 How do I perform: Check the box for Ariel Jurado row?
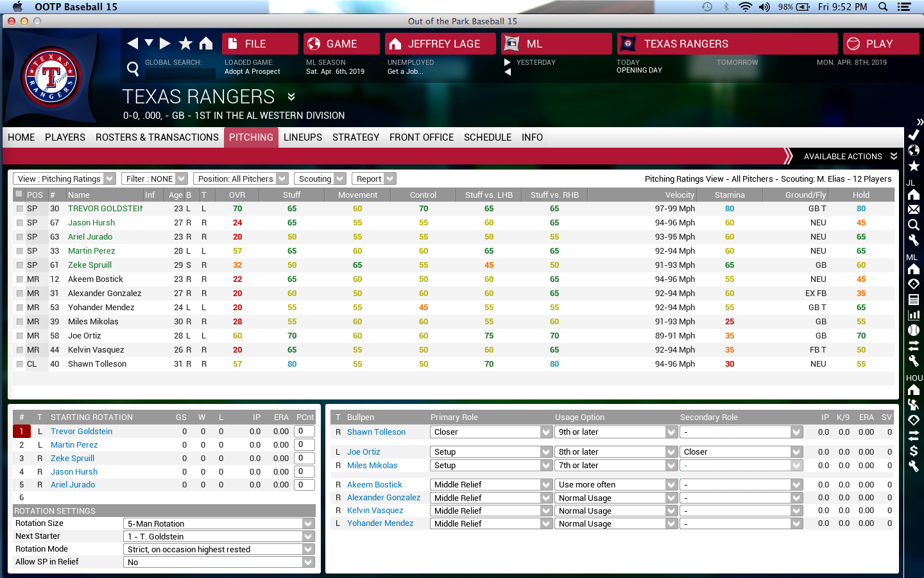(x=20, y=237)
